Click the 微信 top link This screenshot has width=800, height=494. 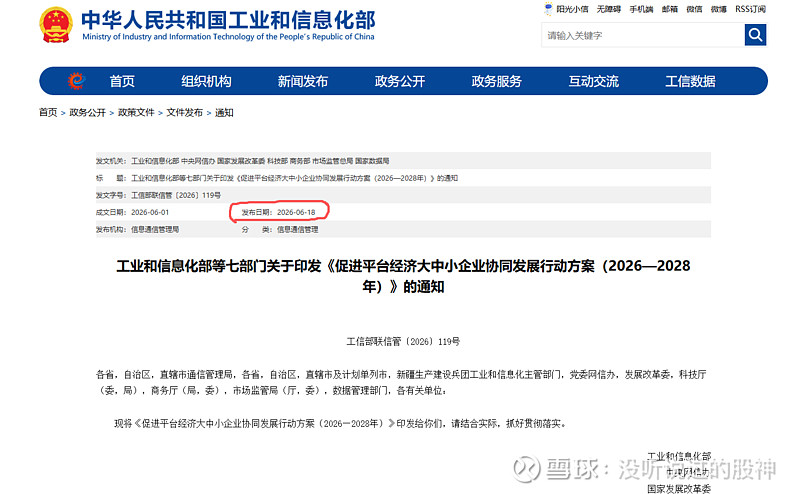pos(694,9)
